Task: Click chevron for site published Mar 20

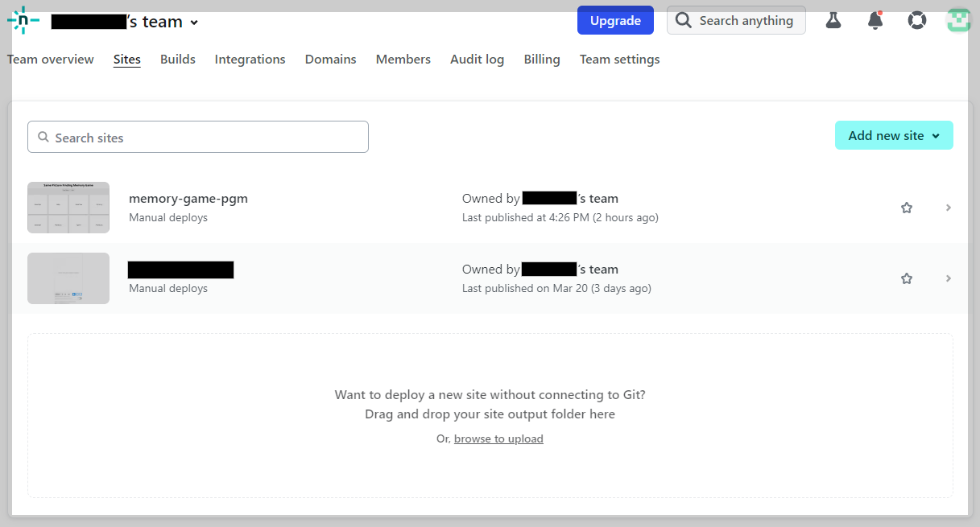Action: click(949, 278)
